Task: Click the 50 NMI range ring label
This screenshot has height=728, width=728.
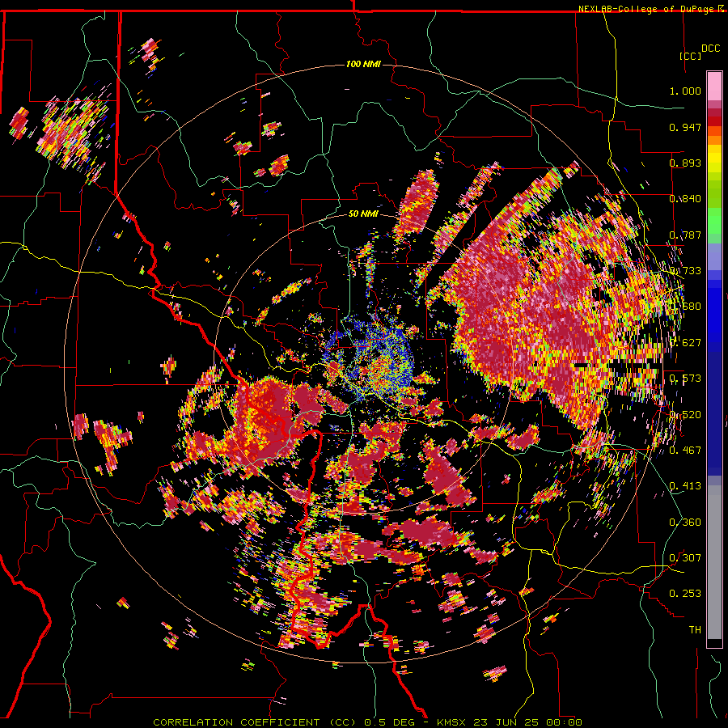Action: [363, 214]
